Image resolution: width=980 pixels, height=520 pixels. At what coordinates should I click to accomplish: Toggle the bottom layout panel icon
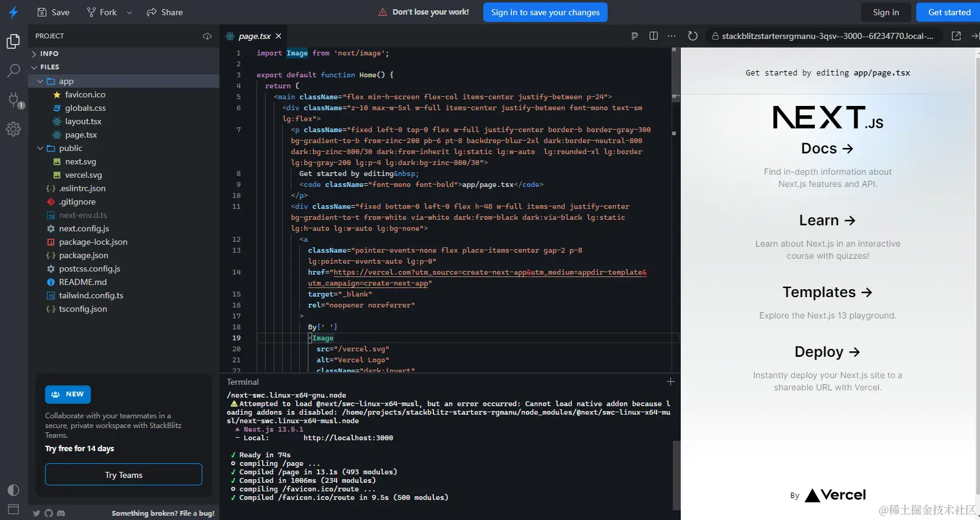(x=13, y=509)
